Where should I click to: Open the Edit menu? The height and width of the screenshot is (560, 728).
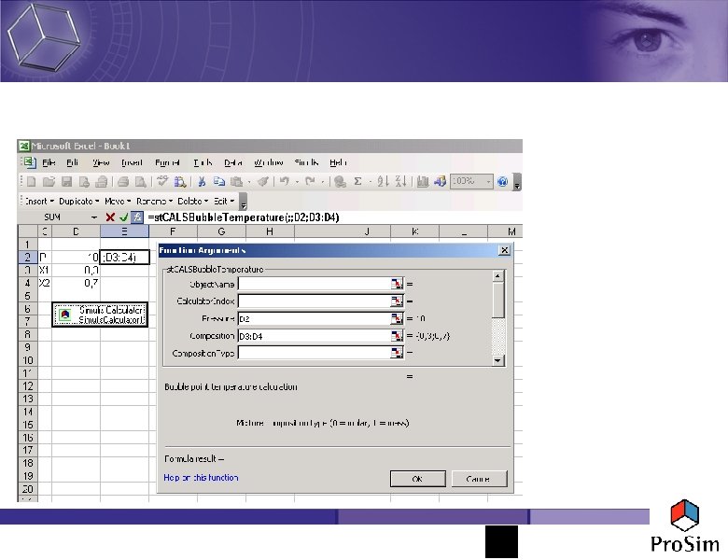tap(72, 162)
